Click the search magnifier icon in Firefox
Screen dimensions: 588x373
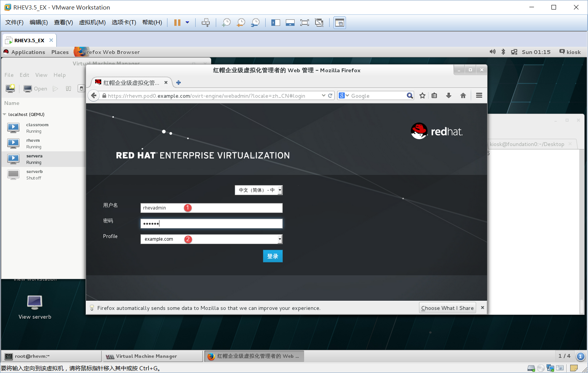[410, 95]
